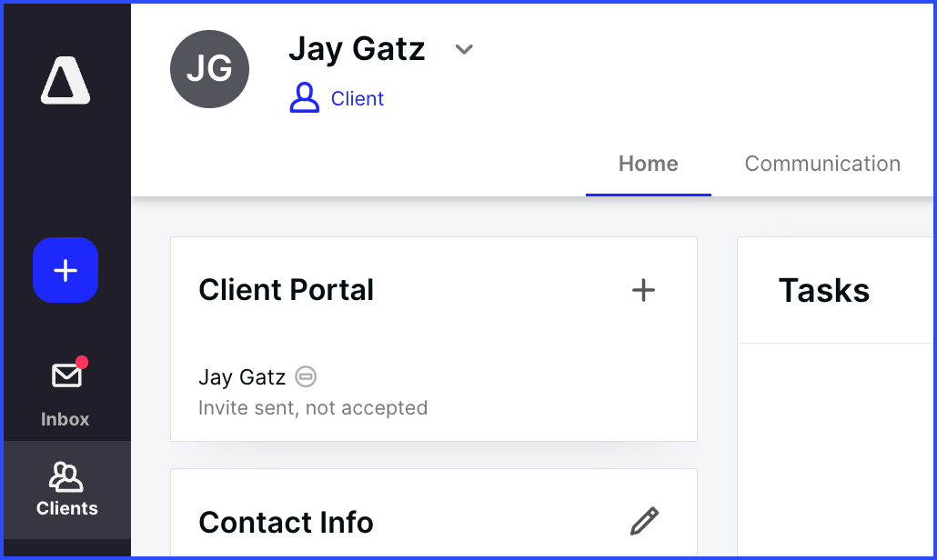The height and width of the screenshot is (560, 937).
Task: Click the Clients label in sidebar
Action: point(67,508)
